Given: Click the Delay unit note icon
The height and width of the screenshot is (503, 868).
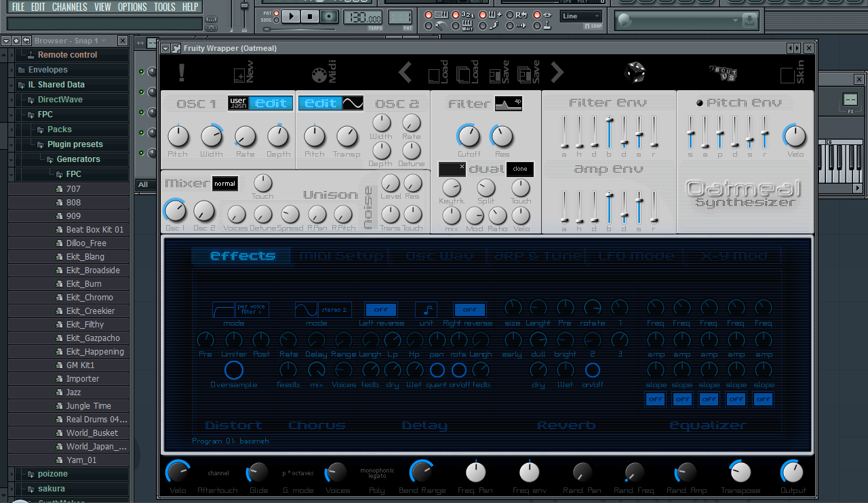Looking at the screenshot, I should [x=427, y=310].
